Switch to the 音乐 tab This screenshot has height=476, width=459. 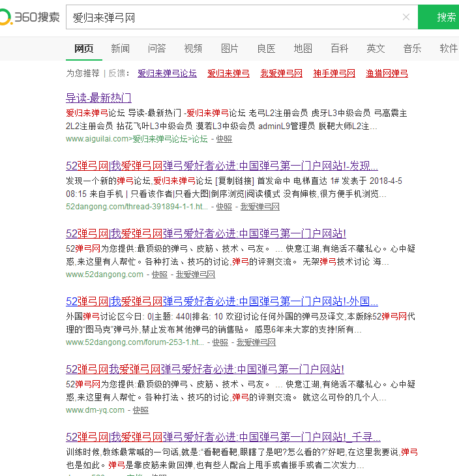[x=412, y=48]
